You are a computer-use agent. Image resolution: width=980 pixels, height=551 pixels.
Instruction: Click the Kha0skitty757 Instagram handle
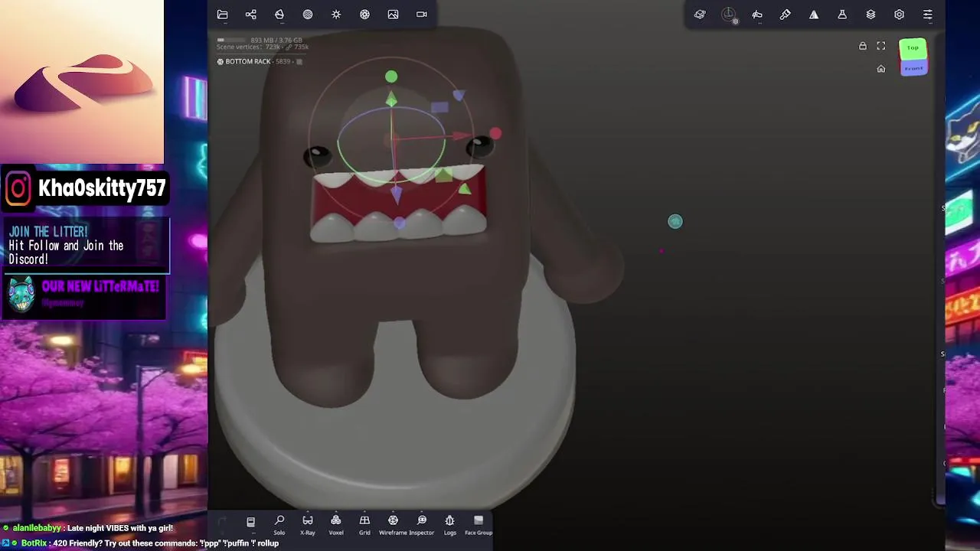pyautogui.click(x=102, y=188)
